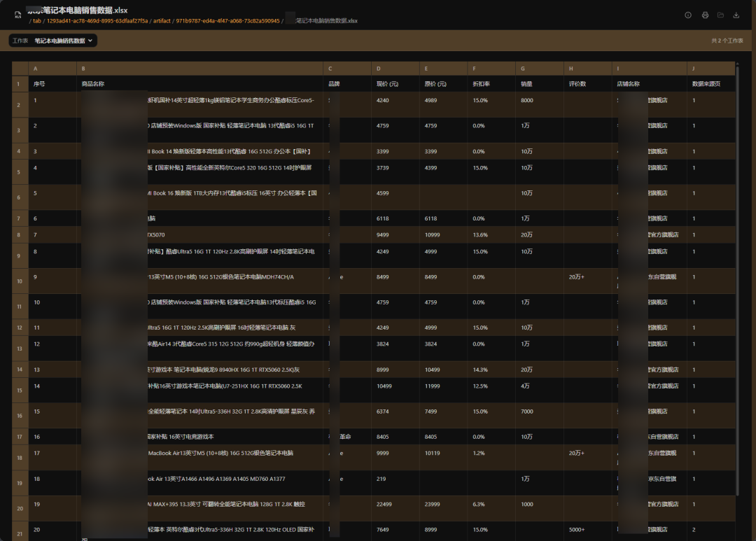
Task: Click the 原价 (元) header cell
Action: pyautogui.click(x=443, y=84)
